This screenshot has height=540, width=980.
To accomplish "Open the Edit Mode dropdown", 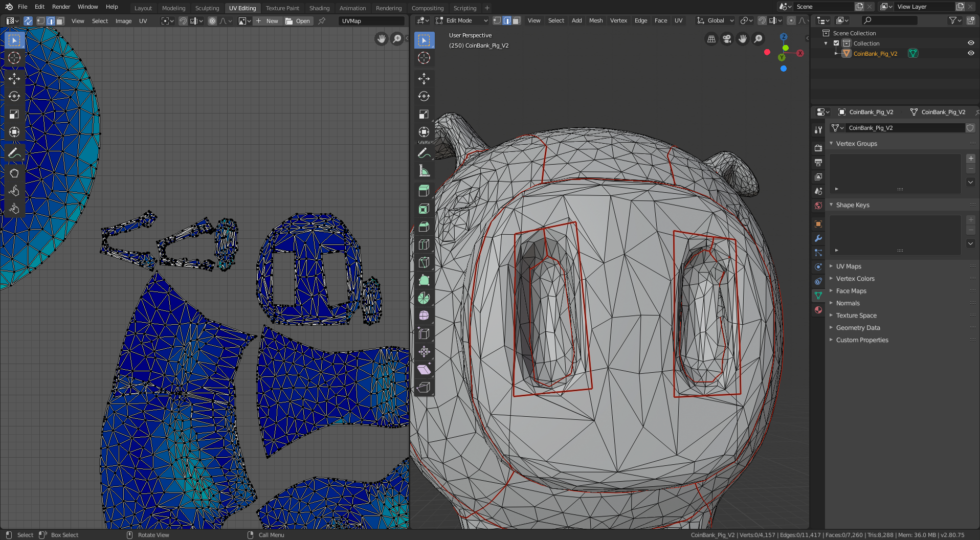I will [x=462, y=20].
